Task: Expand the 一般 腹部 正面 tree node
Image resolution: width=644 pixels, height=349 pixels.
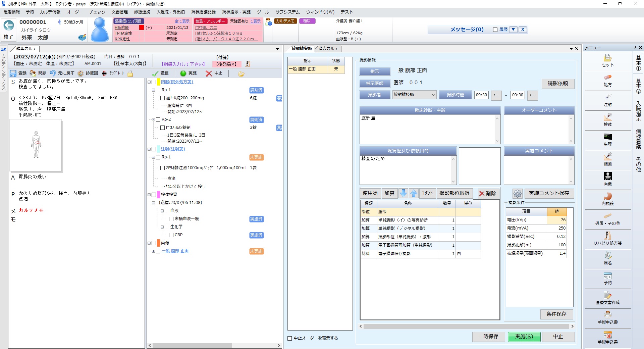Action: tap(153, 251)
